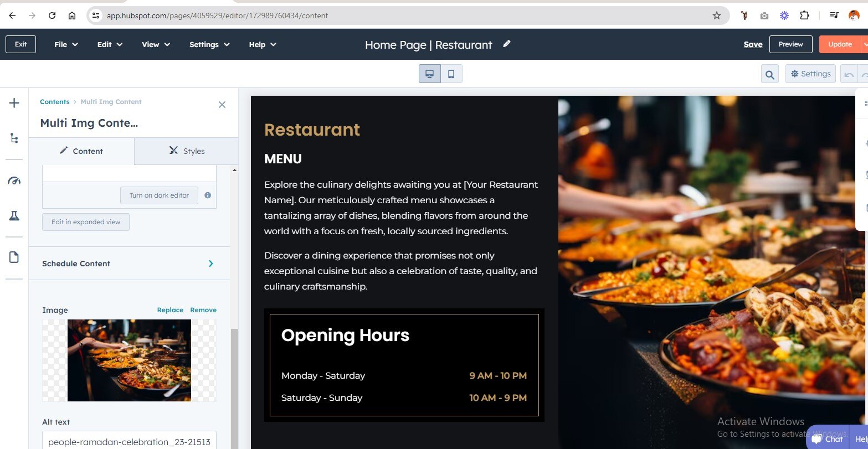The height and width of the screenshot is (449, 868).
Task: Open the site tree structure icon
Action: (14, 138)
